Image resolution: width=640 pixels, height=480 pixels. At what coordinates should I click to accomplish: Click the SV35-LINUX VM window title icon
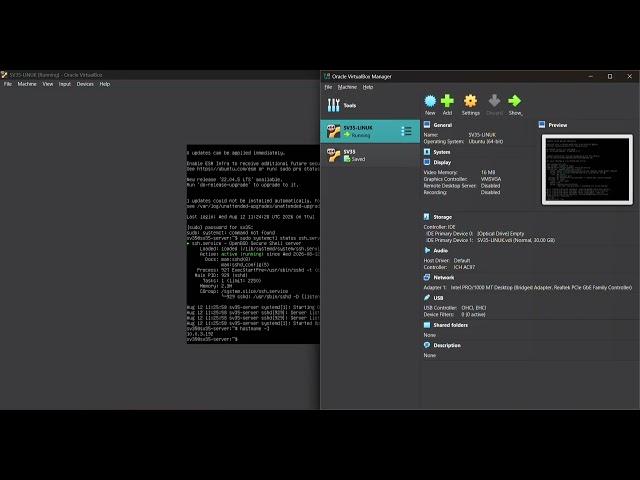(4, 75)
